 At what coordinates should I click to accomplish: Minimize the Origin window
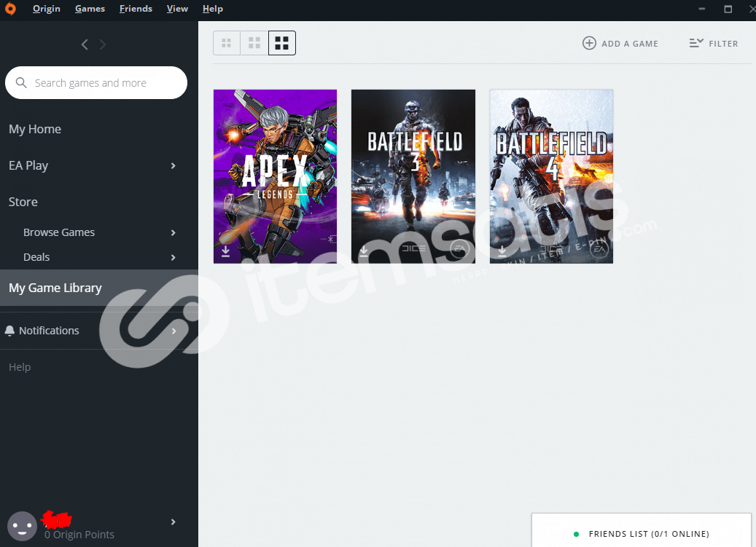pyautogui.click(x=702, y=9)
